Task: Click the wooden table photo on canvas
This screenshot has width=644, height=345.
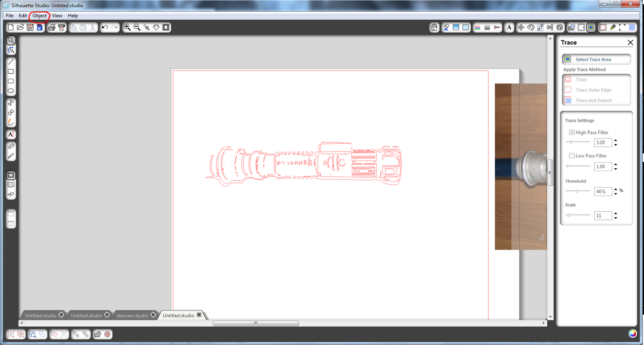Action: tap(521, 167)
